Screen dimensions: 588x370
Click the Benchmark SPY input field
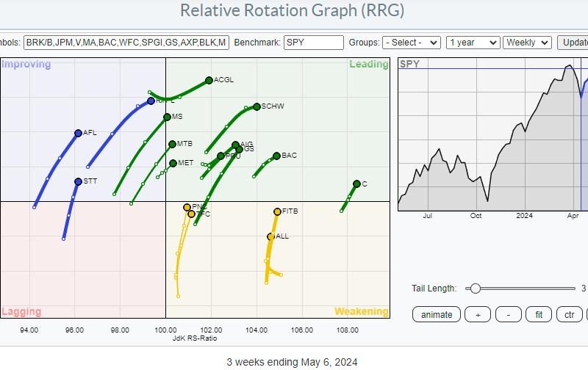[314, 43]
